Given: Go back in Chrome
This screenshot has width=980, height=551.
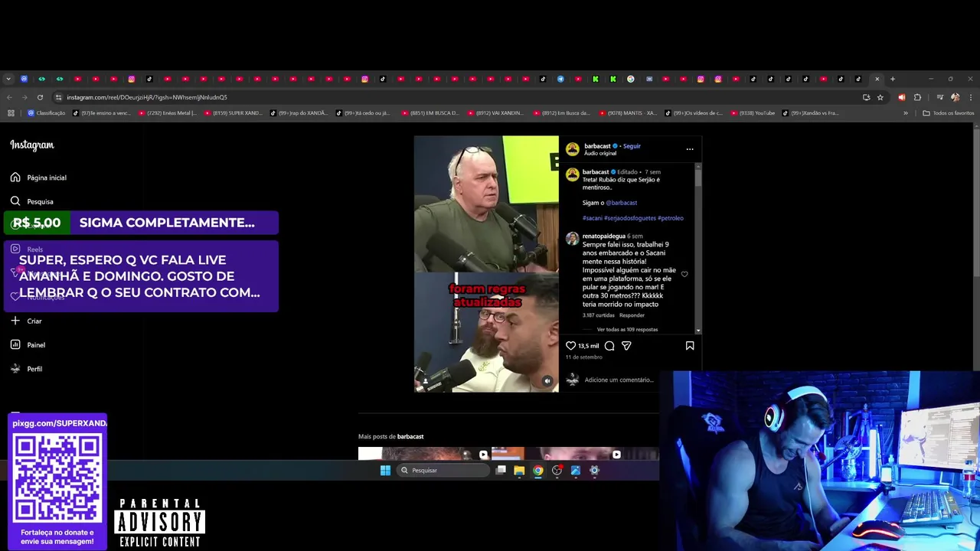Looking at the screenshot, I should point(9,97).
